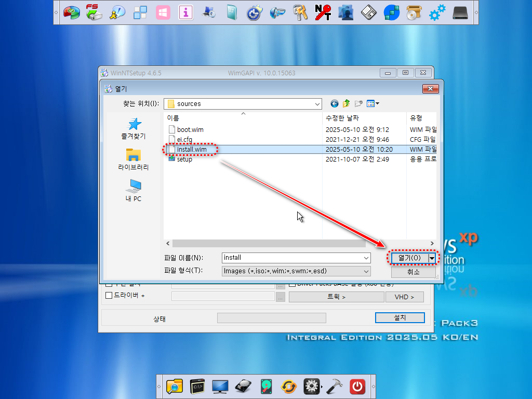Open the black gear settings icon in bottom dock
The height and width of the screenshot is (399, 532).
click(312, 387)
